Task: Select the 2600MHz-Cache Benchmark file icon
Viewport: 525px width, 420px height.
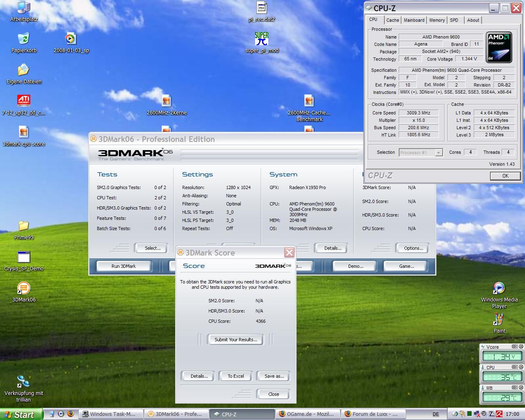Action: [309, 108]
